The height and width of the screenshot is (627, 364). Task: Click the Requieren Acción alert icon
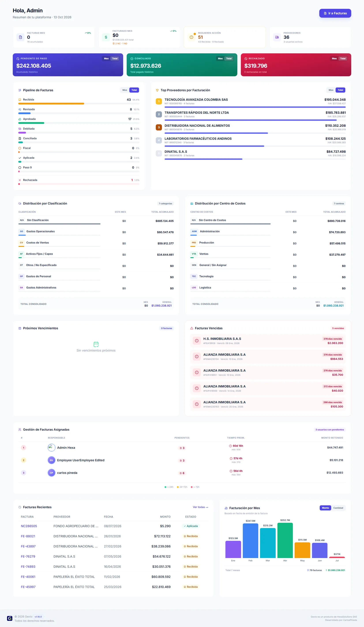(191, 37)
